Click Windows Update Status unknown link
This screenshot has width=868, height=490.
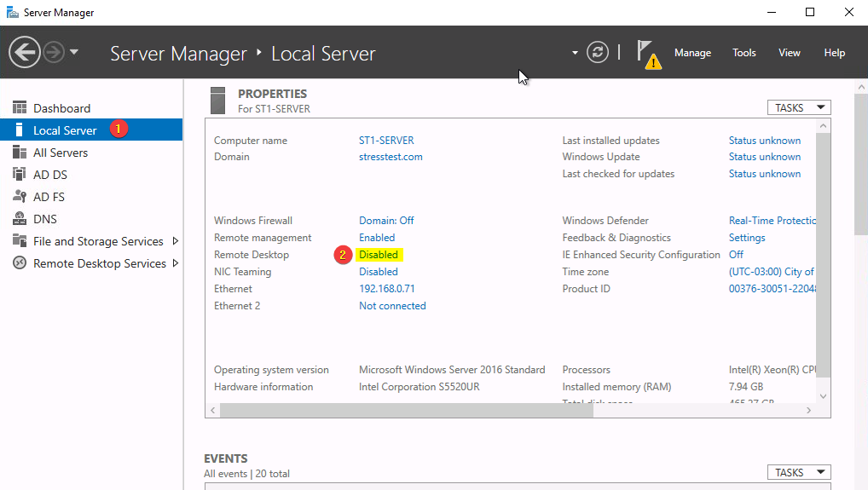765,157
